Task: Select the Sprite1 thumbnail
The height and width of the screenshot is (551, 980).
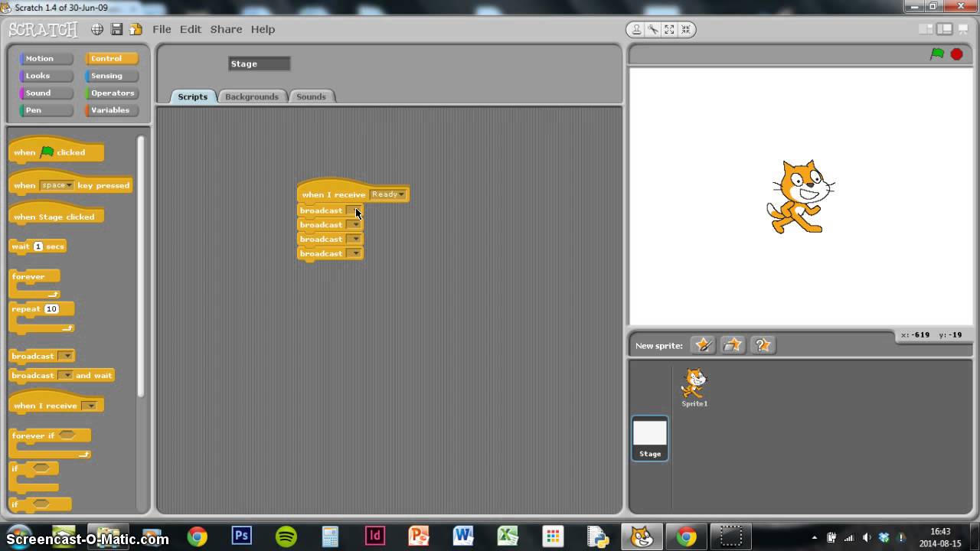Action: coord(694,386)
